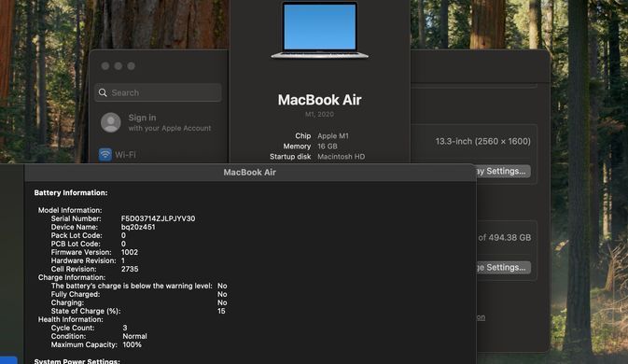This screenshot has height=364, width=628.
Task: Click the Display Settings button
Action: [x=503, y=172]
